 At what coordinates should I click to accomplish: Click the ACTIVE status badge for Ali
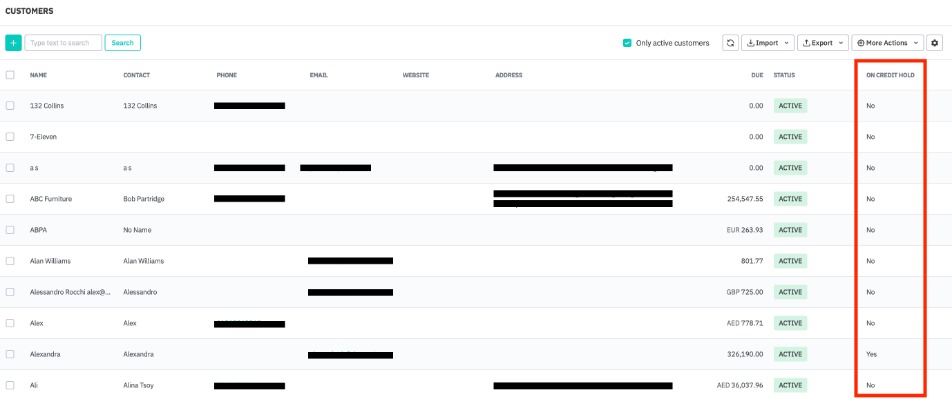[790, 385]
